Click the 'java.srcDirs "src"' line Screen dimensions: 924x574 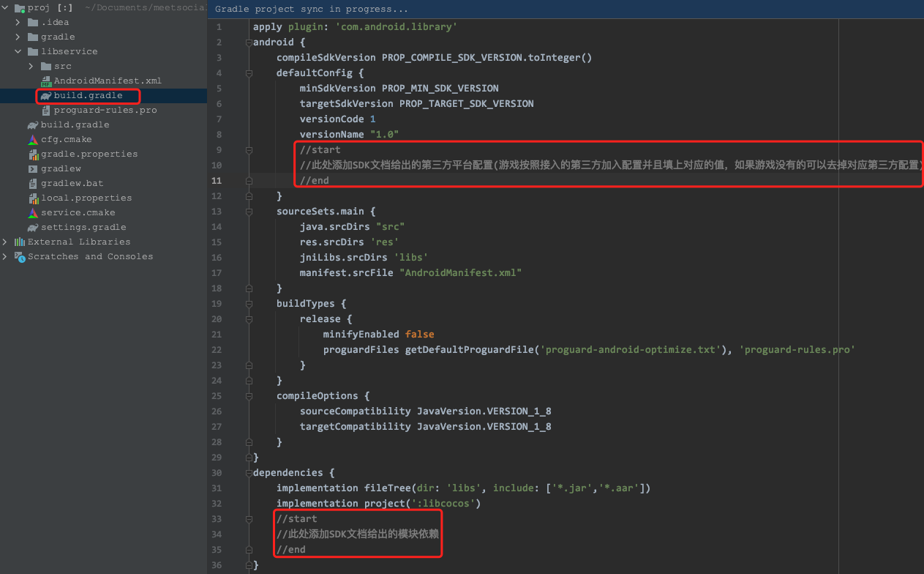353,227
